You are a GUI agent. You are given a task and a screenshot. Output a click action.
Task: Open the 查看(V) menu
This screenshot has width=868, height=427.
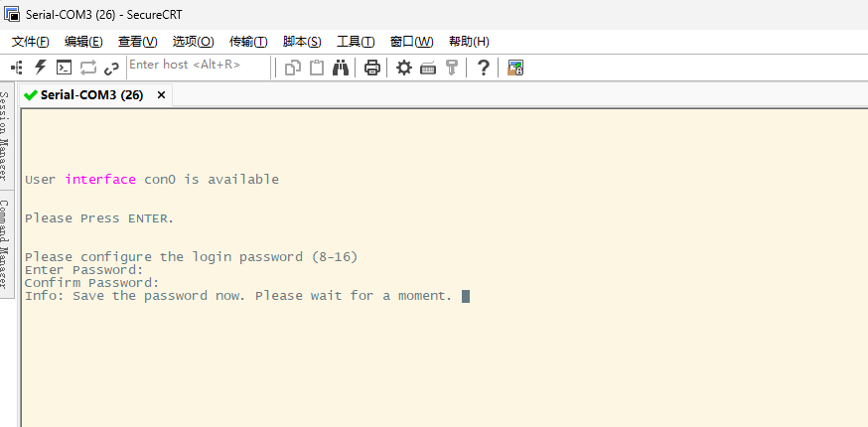pyautogui.click(x=138, y=42)
